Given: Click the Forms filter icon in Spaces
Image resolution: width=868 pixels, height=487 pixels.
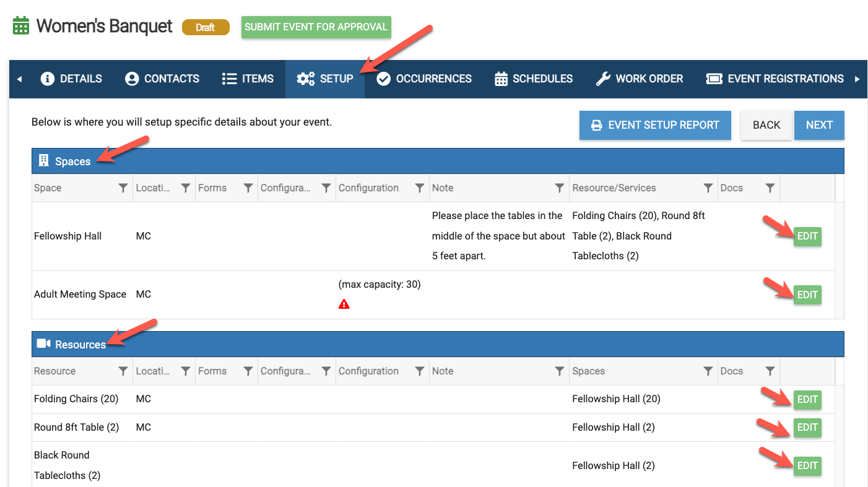Looking at the screenshot, I should [x=248, y=188].
